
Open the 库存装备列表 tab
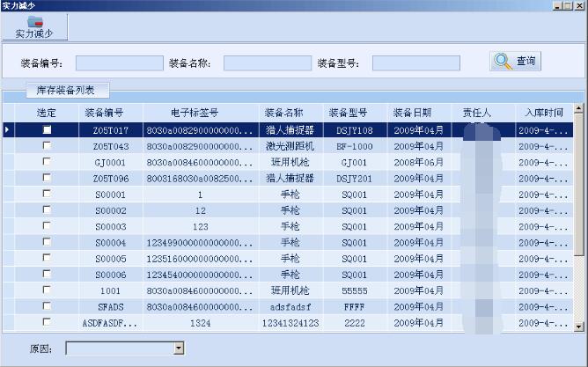coord(68,91)
